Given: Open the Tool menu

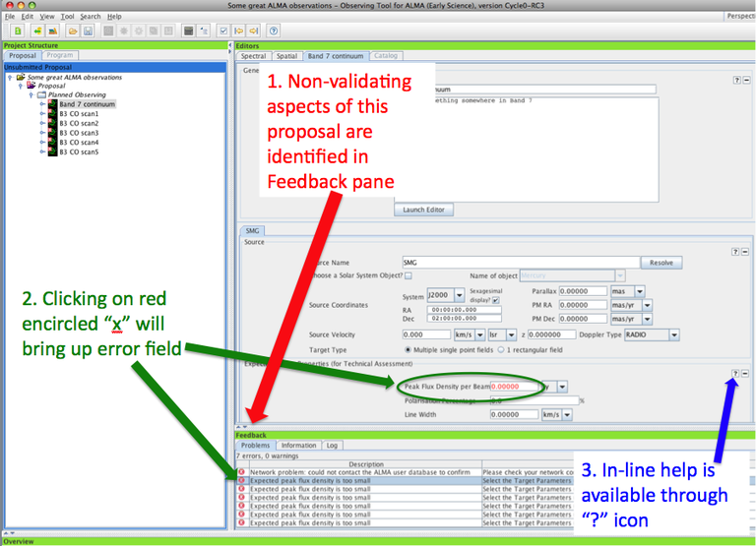Looking at the screenshot, I should tap(68, 17).
